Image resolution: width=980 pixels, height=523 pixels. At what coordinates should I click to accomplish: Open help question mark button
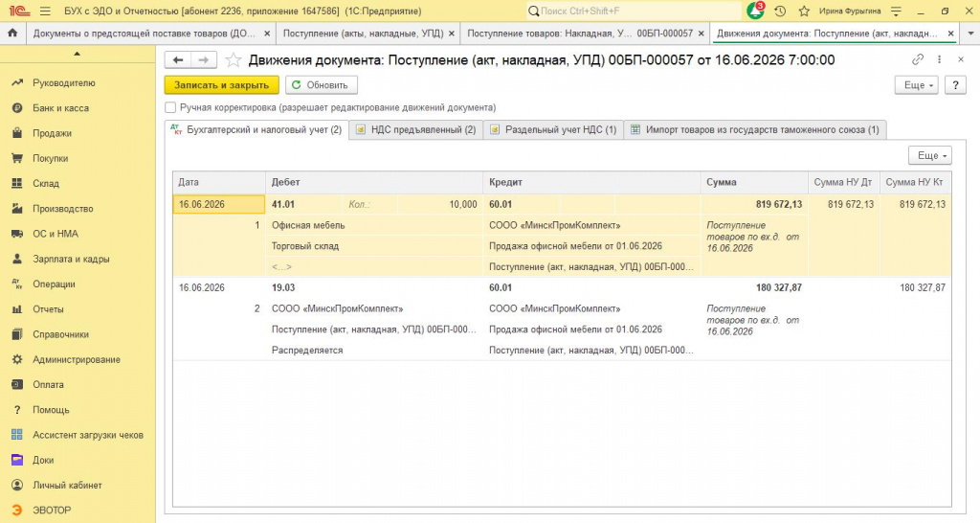coord(955,85)
